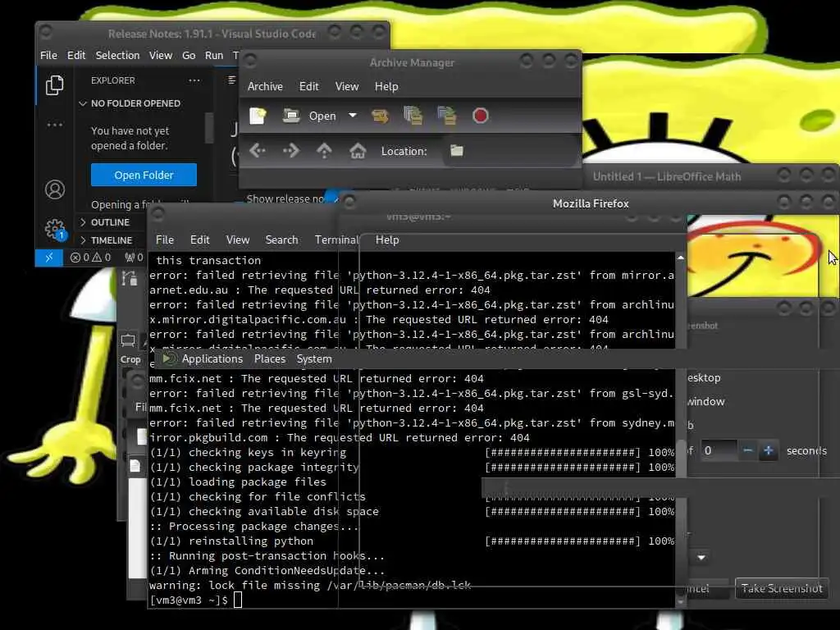Click the errors and warnings indicator in VS Code status bar
This screenshot has height=630, width=840.
pos(90,258)
